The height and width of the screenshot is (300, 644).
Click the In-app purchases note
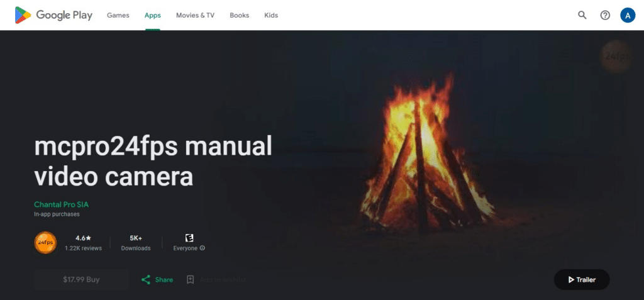[x=57, y=214]
